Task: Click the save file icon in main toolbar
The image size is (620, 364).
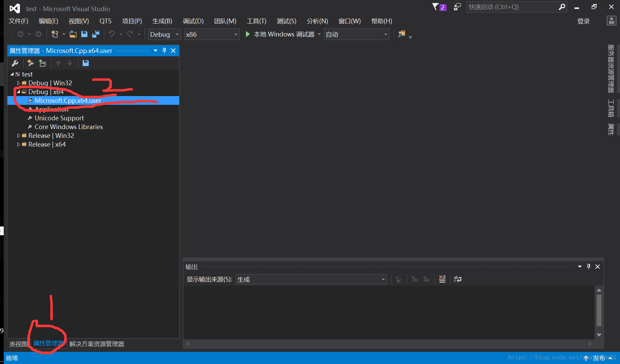Action: tap(84, 34)
